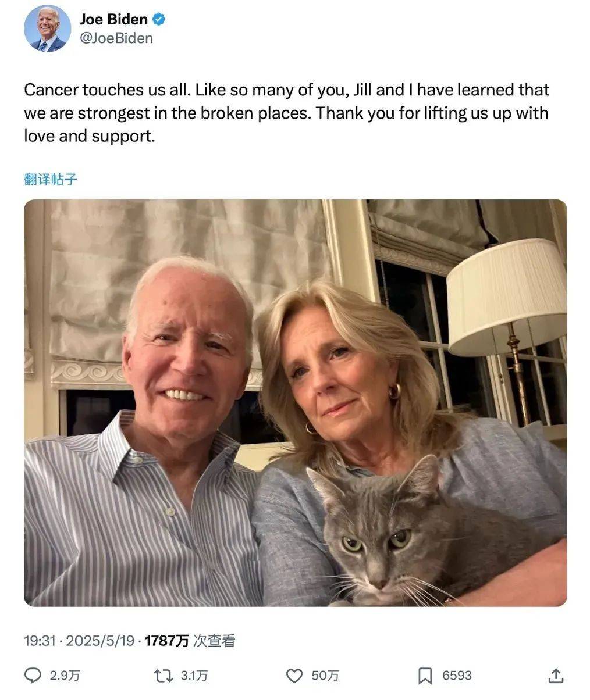This screenshot has height=700, width=590.
Task: Bookmark this post using the bookmark icon
Action: pyautogui.click(x=425, y=675)
